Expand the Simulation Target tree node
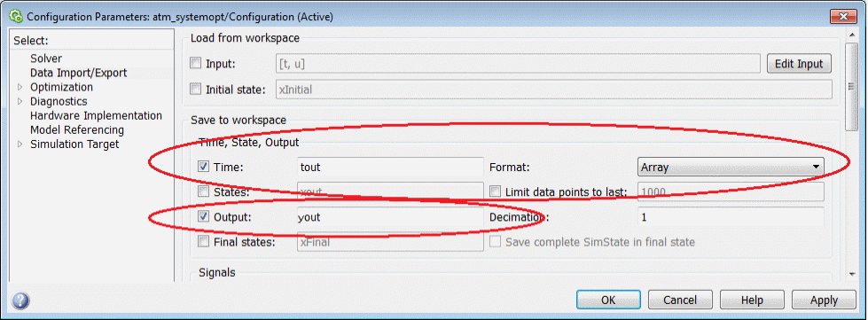 (x=20, y=144)
